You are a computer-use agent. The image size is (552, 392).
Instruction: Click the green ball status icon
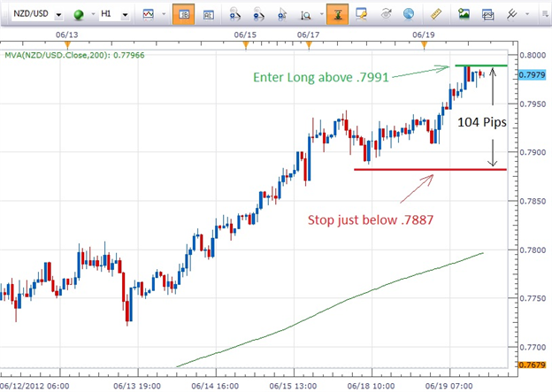point(79,14)
